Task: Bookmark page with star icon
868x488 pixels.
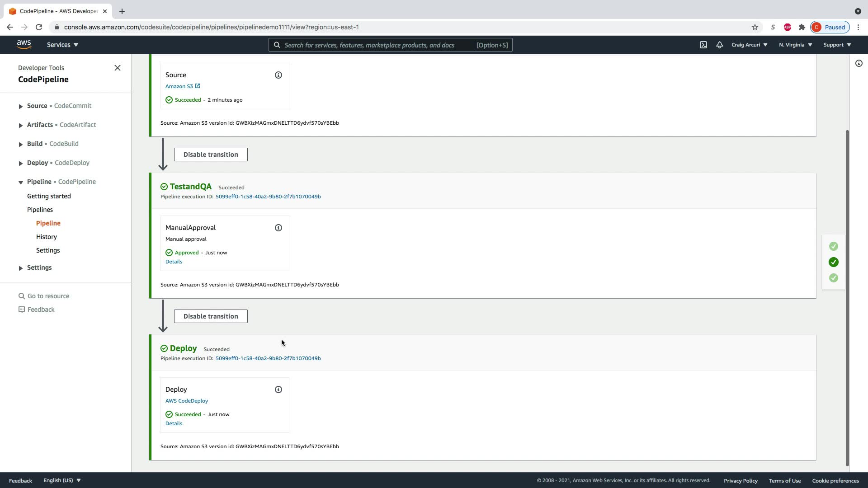Action: click(x=755, y=27)
